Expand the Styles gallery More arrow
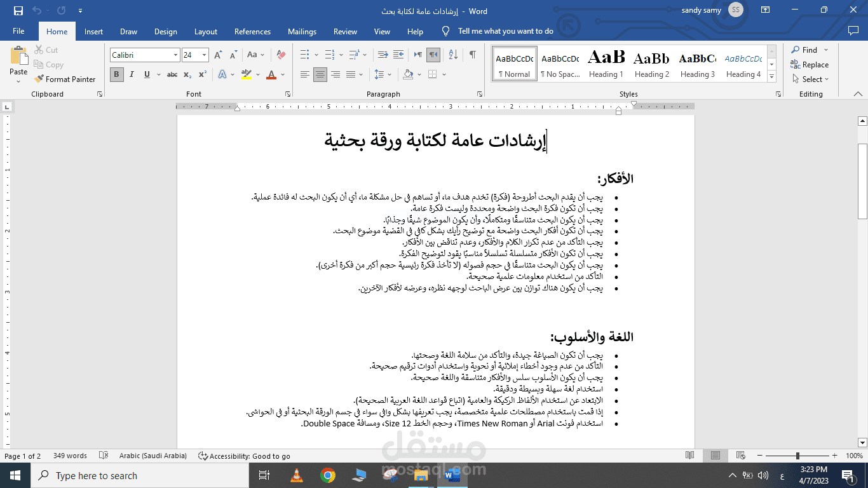The height and width of the screenshot is (488, 868). pos(771,77)
